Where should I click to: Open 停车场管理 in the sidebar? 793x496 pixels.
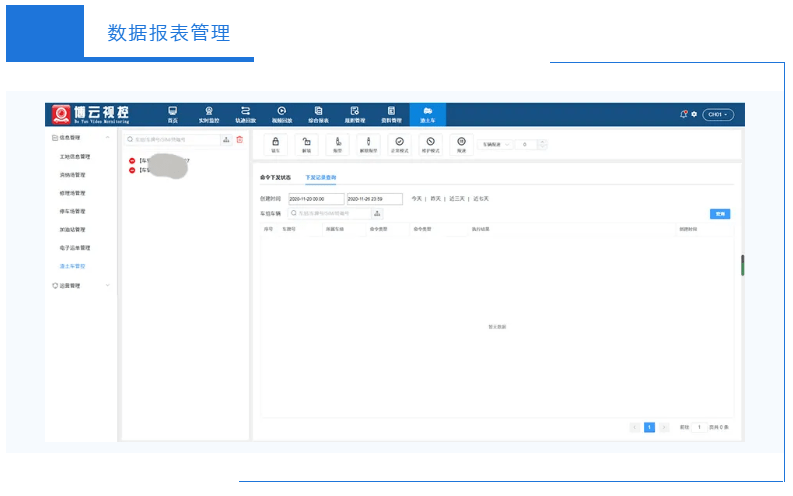click(x=72, y=211)
